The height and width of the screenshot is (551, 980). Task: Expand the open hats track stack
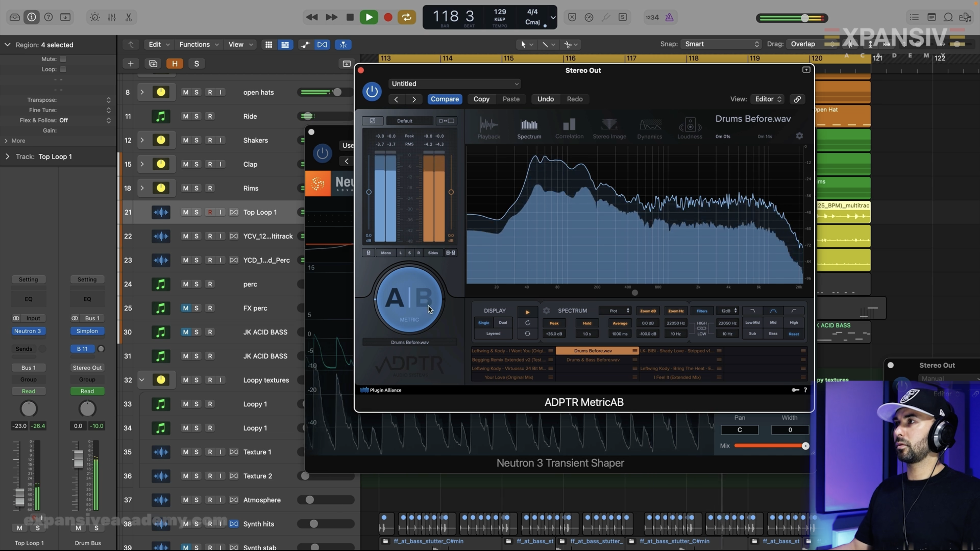[x=142, y=93]
